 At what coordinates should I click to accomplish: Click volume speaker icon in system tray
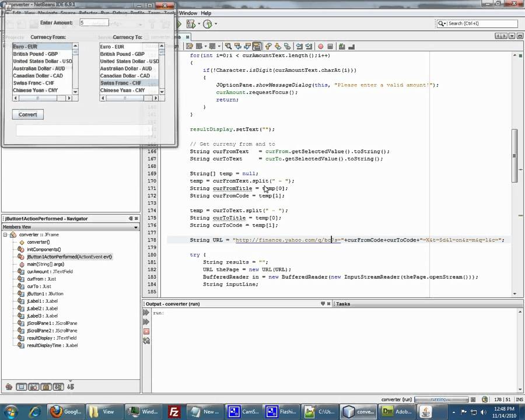pos(483,412)
